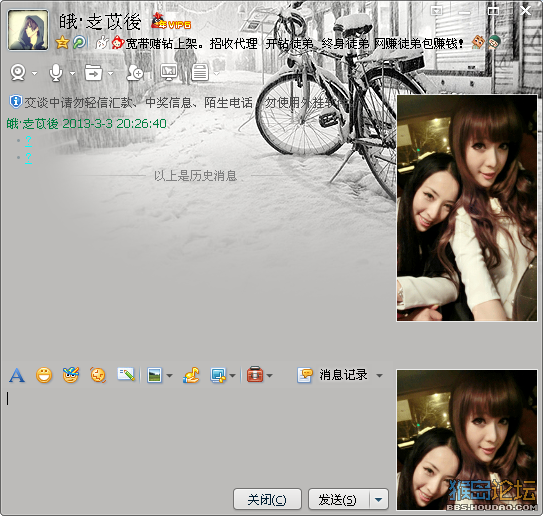Open the font settings letter A icon
The image size is (543, 516).
17,375
